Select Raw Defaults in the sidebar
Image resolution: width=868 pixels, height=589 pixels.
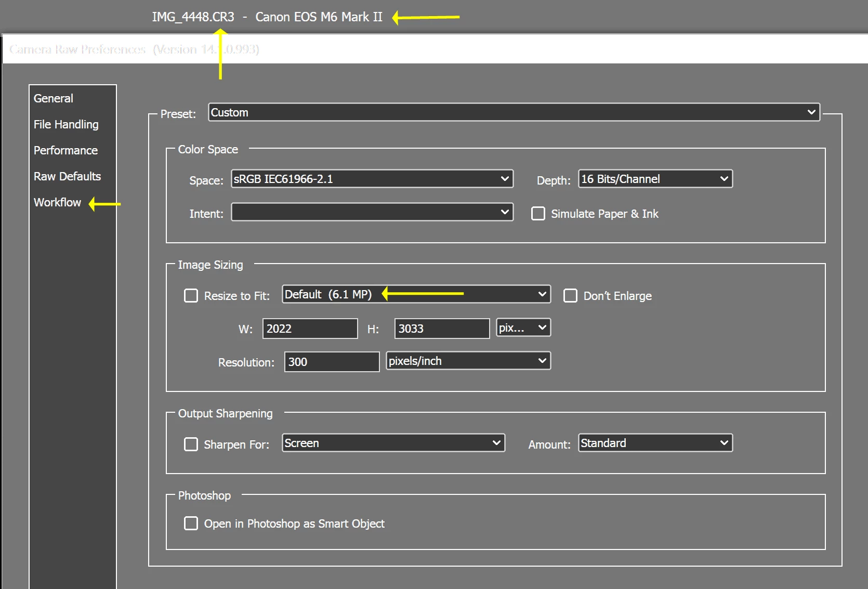(x=67, y=176)
